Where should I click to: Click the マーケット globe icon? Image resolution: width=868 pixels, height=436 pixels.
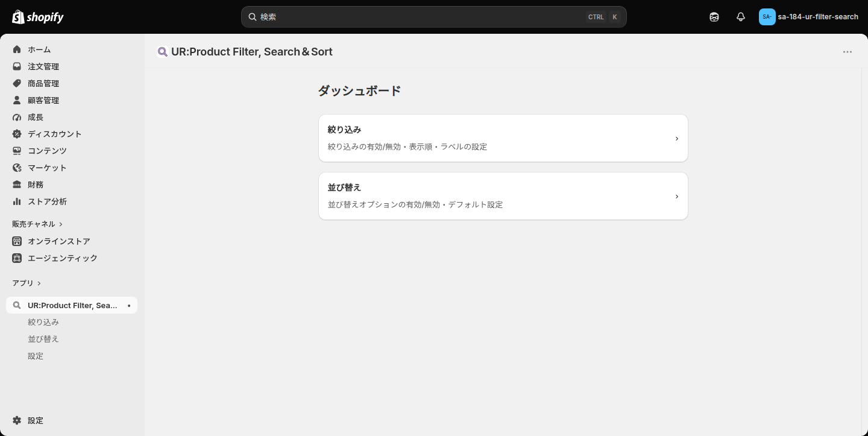[17, 168]
